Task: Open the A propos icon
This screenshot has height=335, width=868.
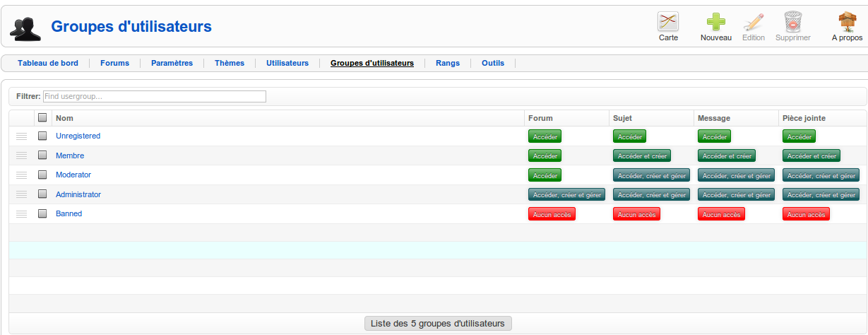Action: [x=847, y=22]
